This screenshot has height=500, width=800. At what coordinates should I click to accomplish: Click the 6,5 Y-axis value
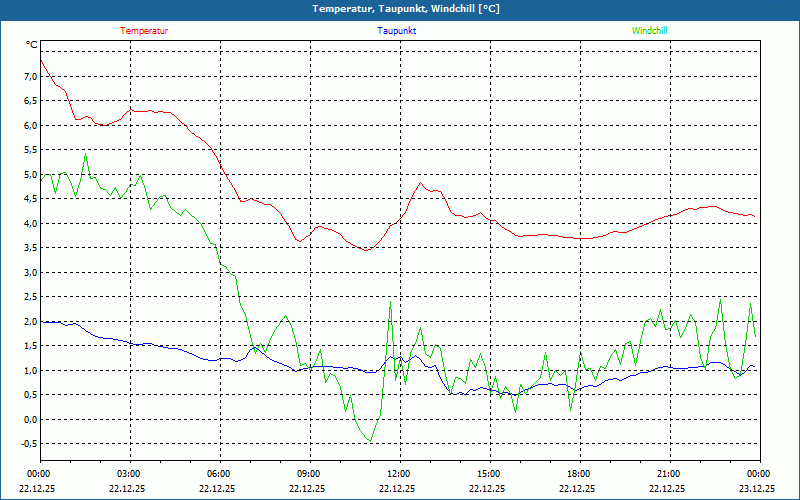[x=31, y=101]
